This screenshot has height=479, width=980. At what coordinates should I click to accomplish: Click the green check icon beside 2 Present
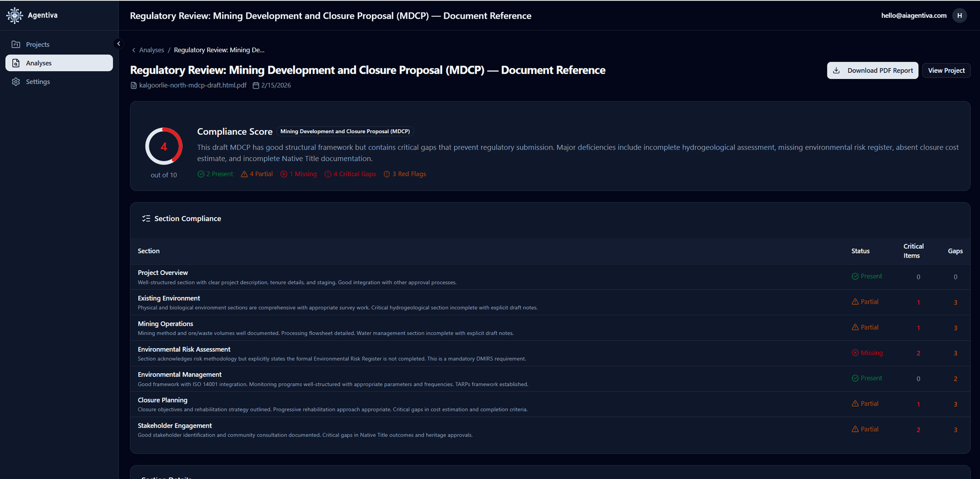click(x=201, y=174)
